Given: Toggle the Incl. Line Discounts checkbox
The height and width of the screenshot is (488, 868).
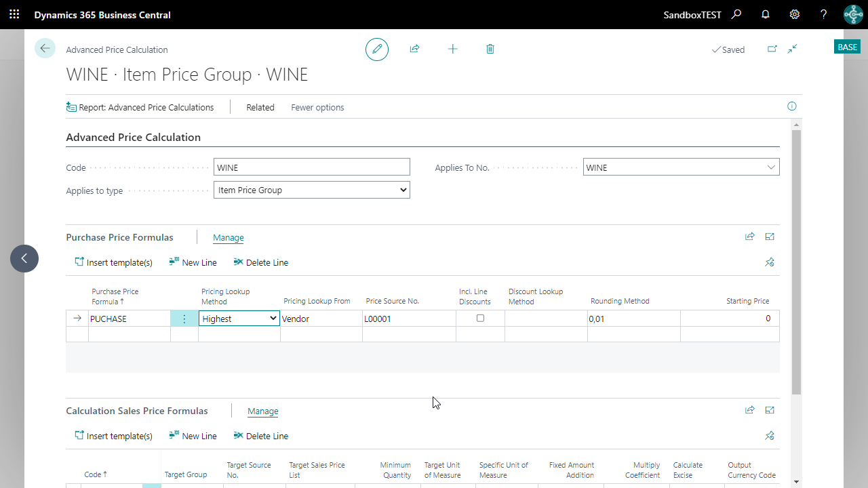Looking at the screenshot, I should (x=480, y=318).
